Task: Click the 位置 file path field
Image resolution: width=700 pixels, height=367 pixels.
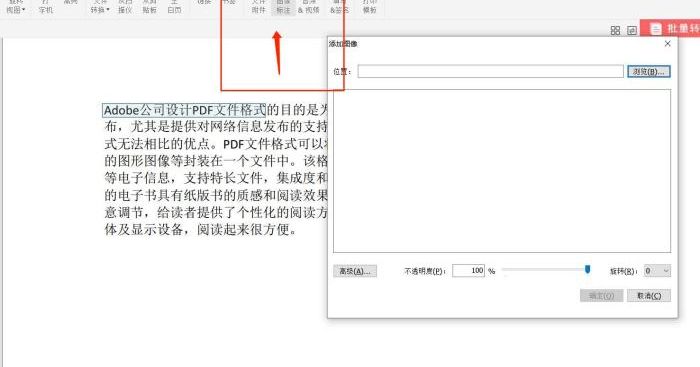Action: [x=490, y=71]
